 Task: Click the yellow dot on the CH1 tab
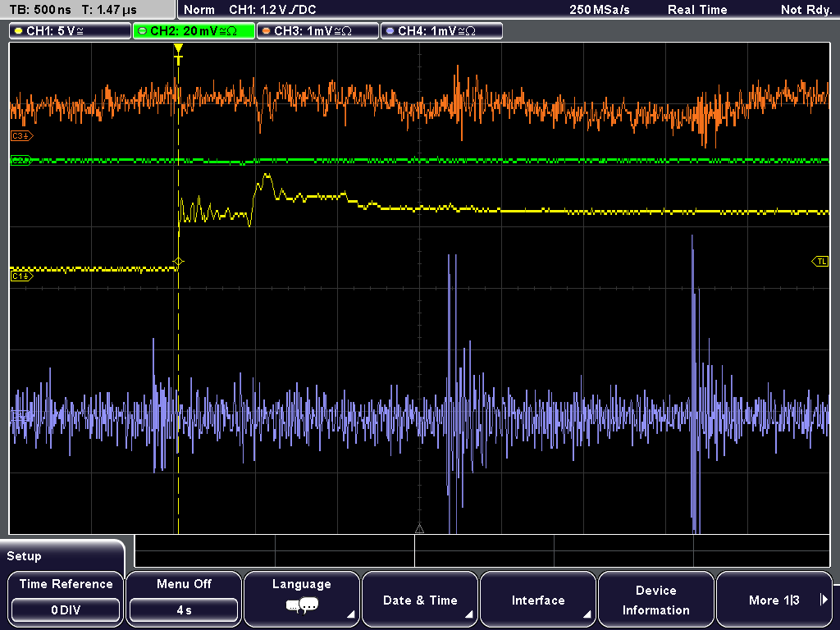(19, 31)
